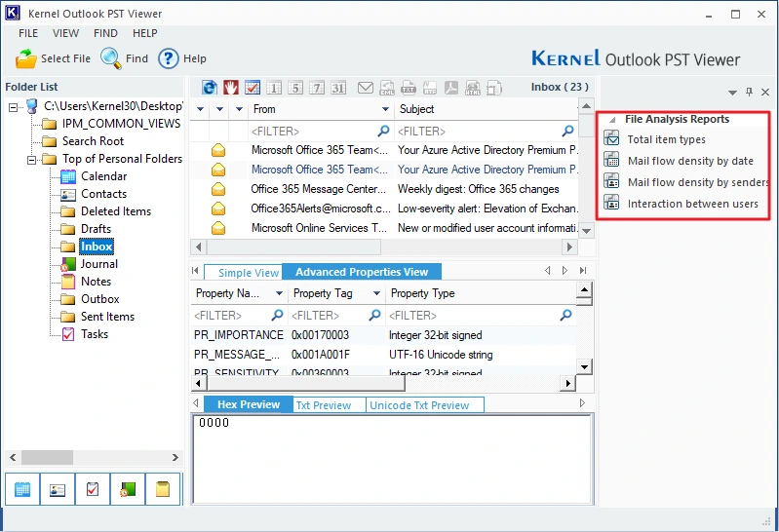
Task: Open the FILE menu
Action: pyautogui.click(x=28, y=33)
